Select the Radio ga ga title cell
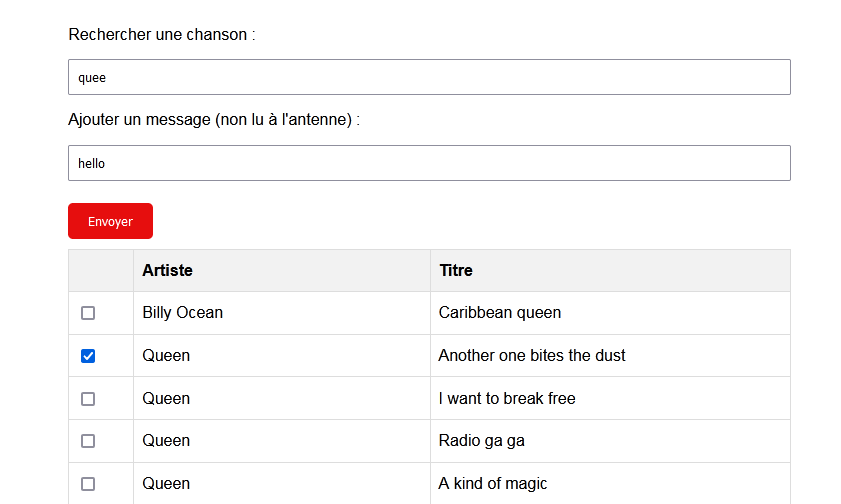 tap(482, 441)
